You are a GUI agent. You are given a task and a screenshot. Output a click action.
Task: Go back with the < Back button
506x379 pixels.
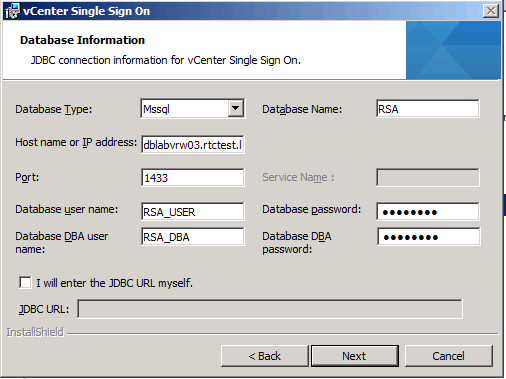tap(265, 356)
